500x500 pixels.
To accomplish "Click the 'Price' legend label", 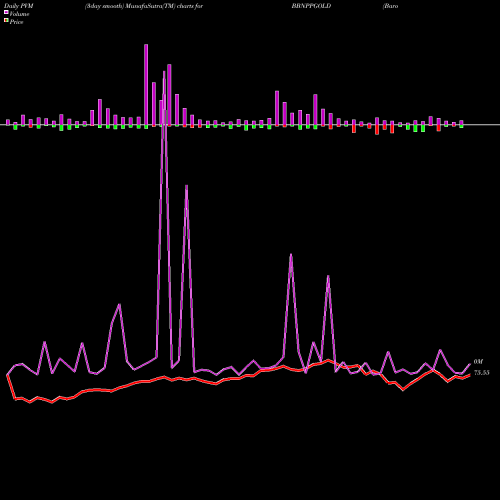I will pyautogui.click(x=16, y=22).
